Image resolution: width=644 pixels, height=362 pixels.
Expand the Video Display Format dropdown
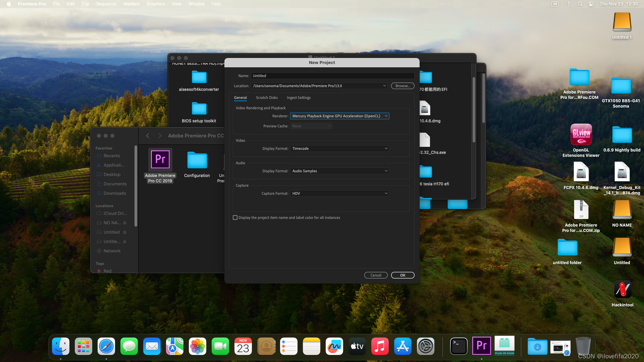point(339,148)
